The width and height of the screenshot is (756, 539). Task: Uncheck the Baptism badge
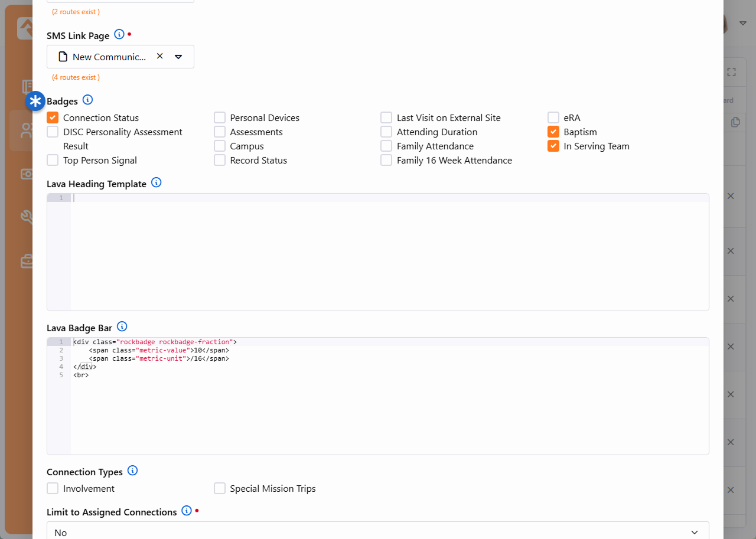553,132
